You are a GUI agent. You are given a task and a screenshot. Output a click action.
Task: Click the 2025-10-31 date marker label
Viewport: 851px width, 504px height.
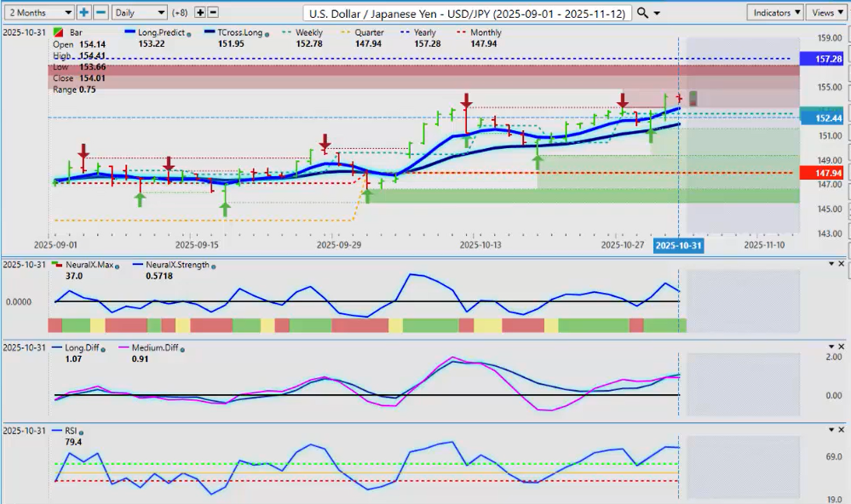(677, 245)
